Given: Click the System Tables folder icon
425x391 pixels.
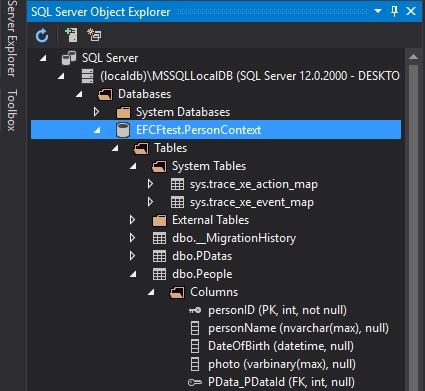Looking at the screenshot, I should [159, 166].
